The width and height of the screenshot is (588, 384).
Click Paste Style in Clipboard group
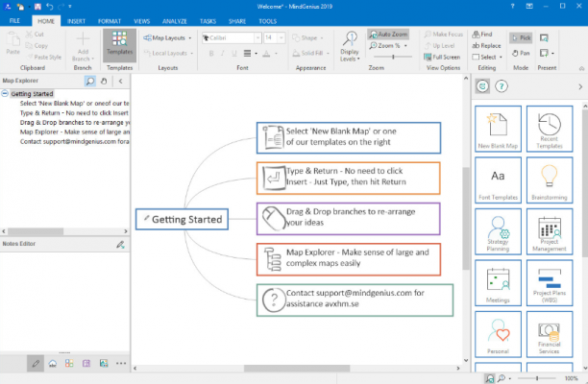tap(44, 57)
